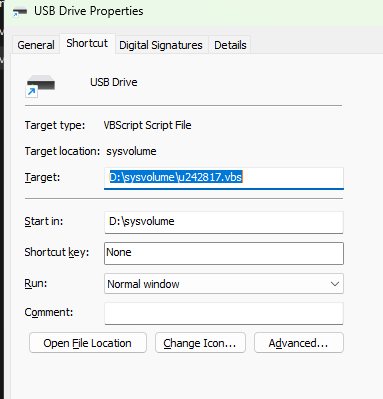Click the shortcut arrow overlay on drive icon

[32, 91]
